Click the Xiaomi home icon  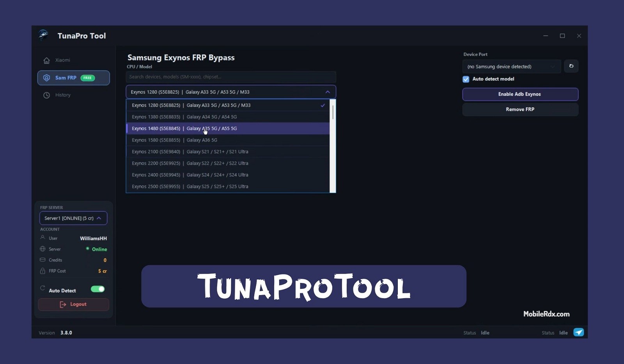[47, 60]
